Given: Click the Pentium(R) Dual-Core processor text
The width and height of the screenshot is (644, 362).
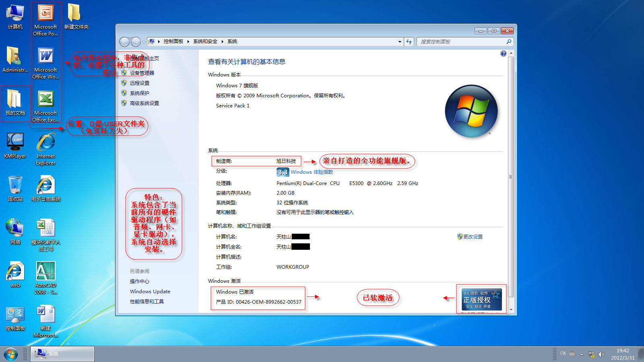Looking at the screenshot, I should (x=347, y=183).
